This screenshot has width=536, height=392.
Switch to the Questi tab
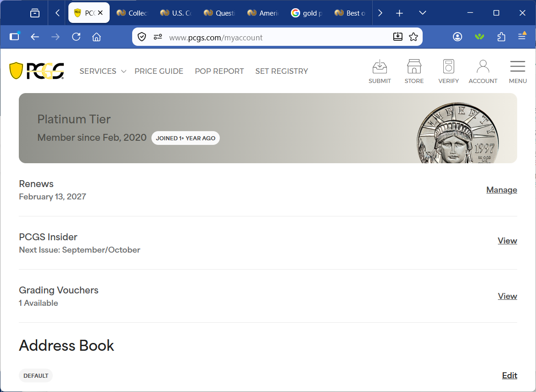pos(219,13)
